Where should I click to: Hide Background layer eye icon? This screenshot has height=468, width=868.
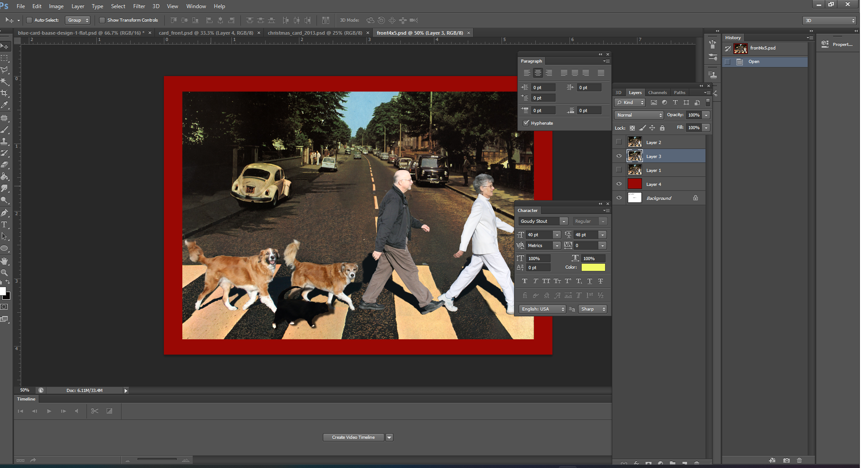point(619,198)
